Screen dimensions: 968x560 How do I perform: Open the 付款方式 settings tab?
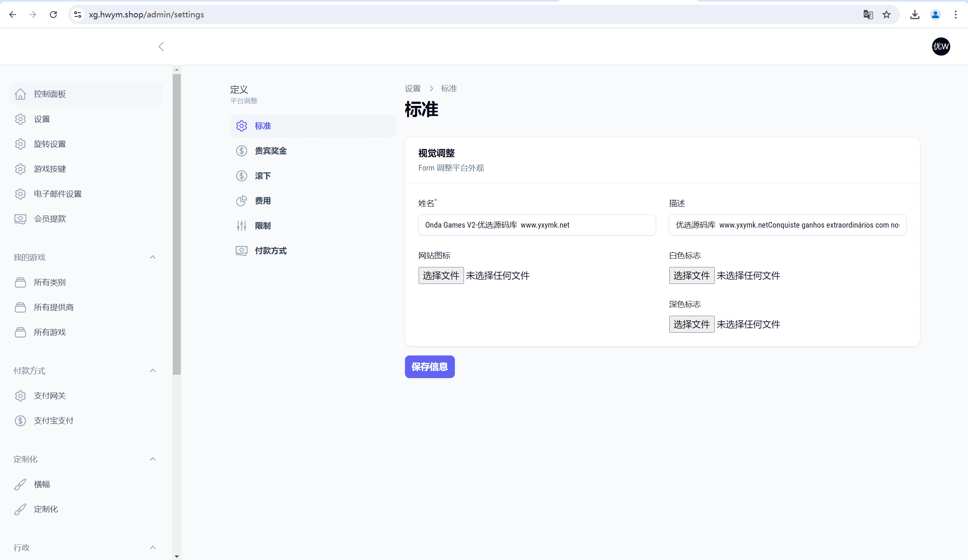[270, 251]
